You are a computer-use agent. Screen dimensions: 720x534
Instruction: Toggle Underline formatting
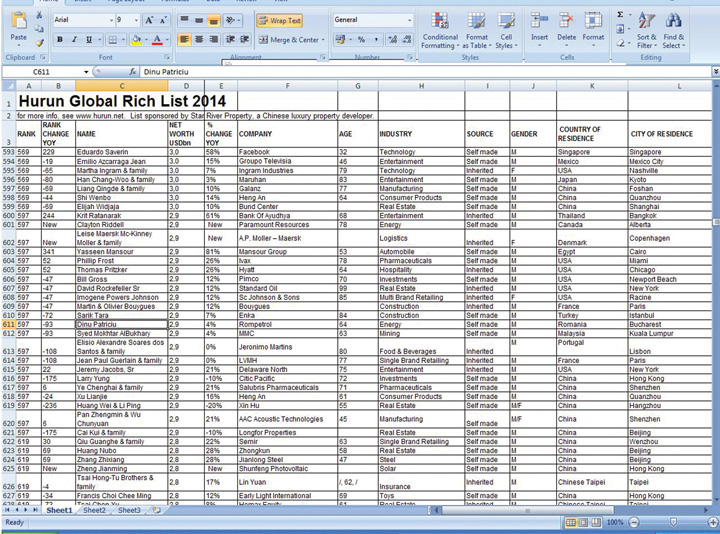click(89, 40)
